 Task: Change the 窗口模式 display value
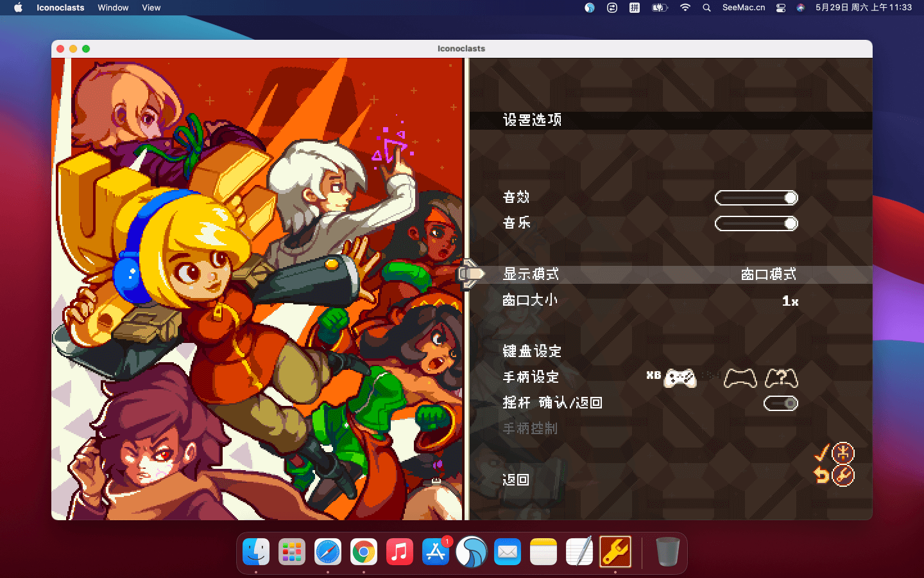[769, 274]
